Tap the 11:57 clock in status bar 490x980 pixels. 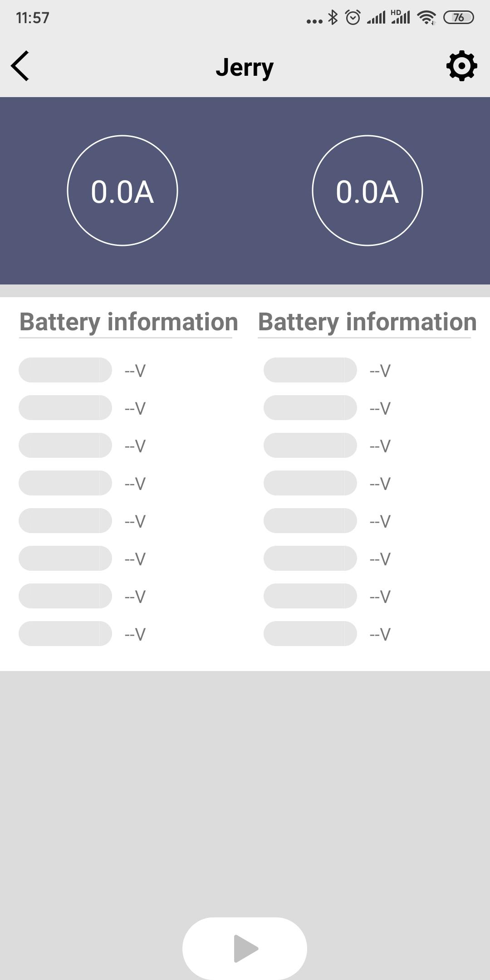tap(33, 18)
